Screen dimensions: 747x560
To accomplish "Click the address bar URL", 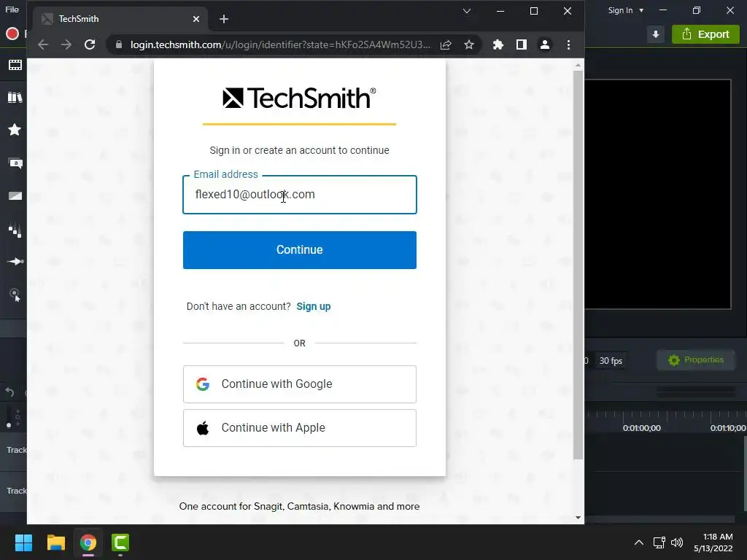I will (280, 44).
